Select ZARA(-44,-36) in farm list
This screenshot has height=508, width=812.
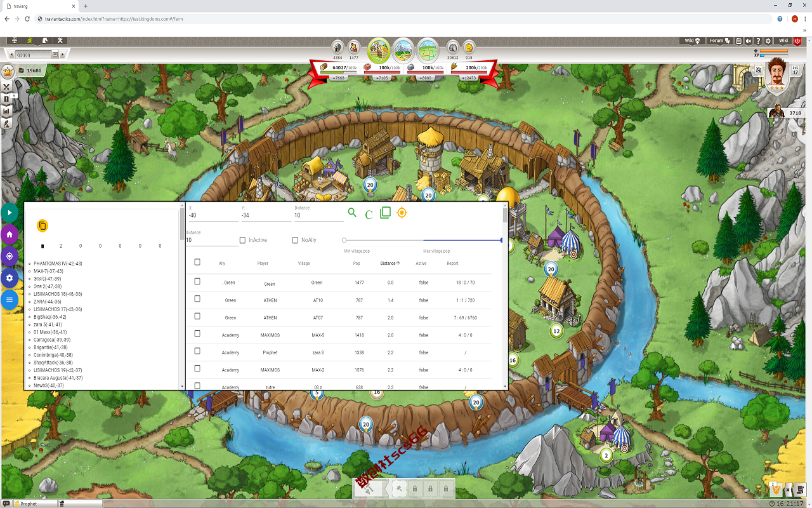coord(48,302)
